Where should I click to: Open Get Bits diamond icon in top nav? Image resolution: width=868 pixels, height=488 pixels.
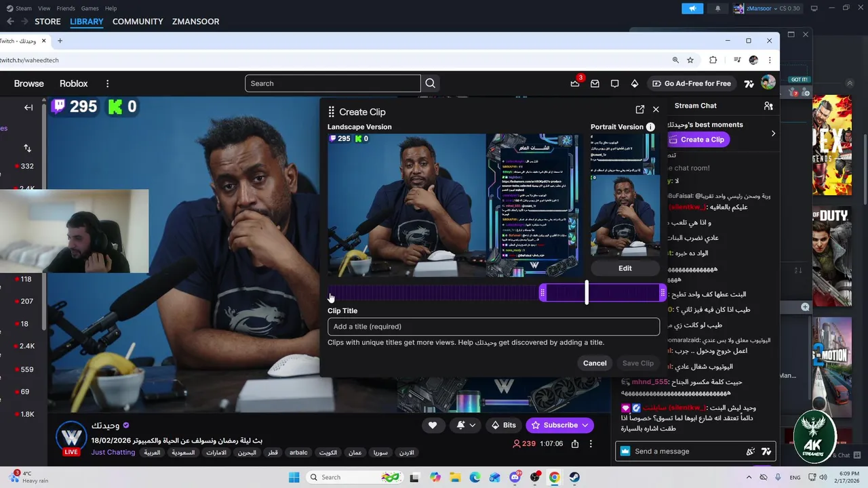tap(635, 83)
